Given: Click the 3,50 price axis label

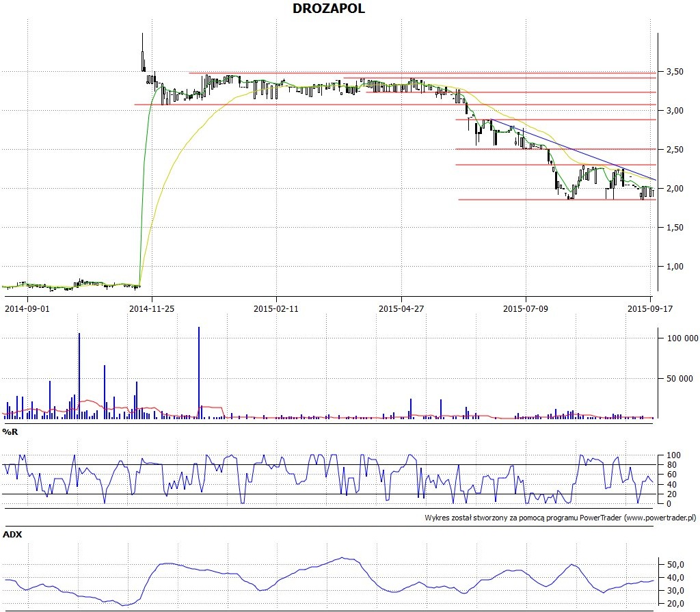Looking at the screenshot, I should coord(675,72).
